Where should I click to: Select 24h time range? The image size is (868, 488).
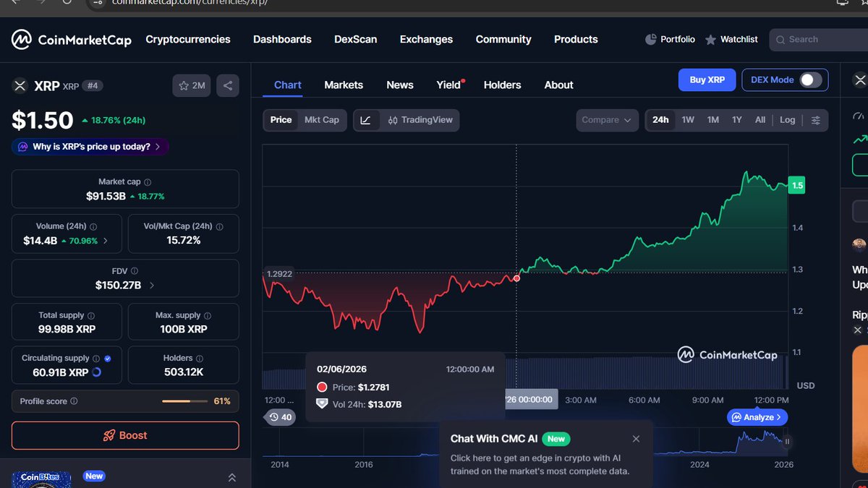tap(660, 120)
